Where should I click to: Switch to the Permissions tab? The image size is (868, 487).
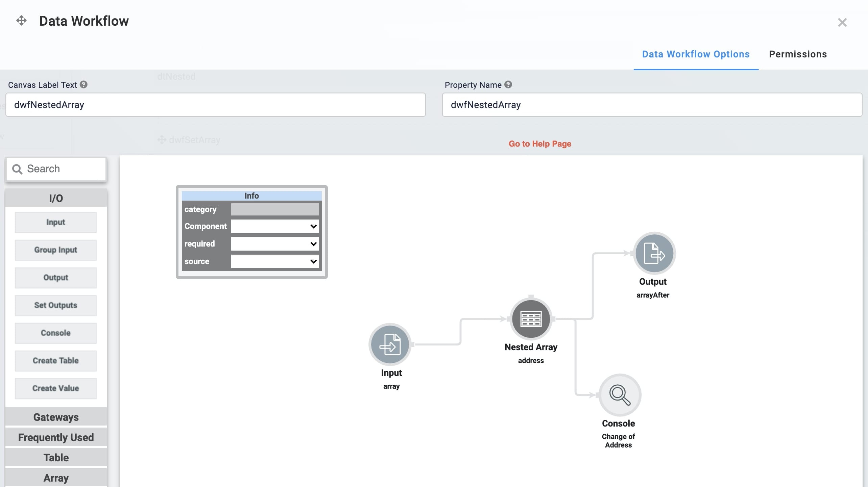(798, 54)
